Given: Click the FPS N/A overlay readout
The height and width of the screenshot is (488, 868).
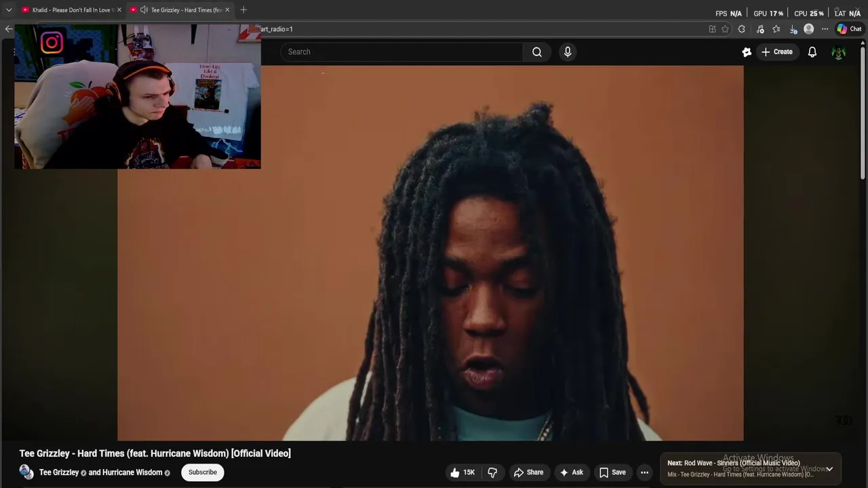Looking at the screenshot, I should coord(729,14).
